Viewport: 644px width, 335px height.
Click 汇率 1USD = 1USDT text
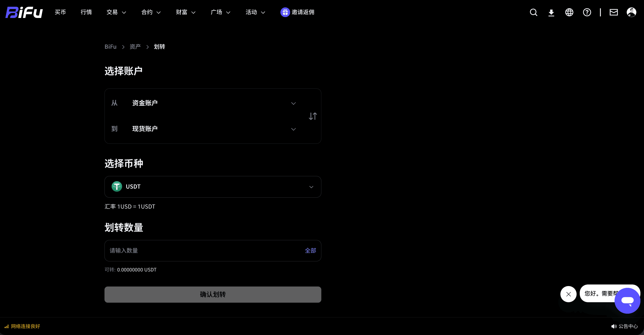pyautogui.click(x=130, y=207)
